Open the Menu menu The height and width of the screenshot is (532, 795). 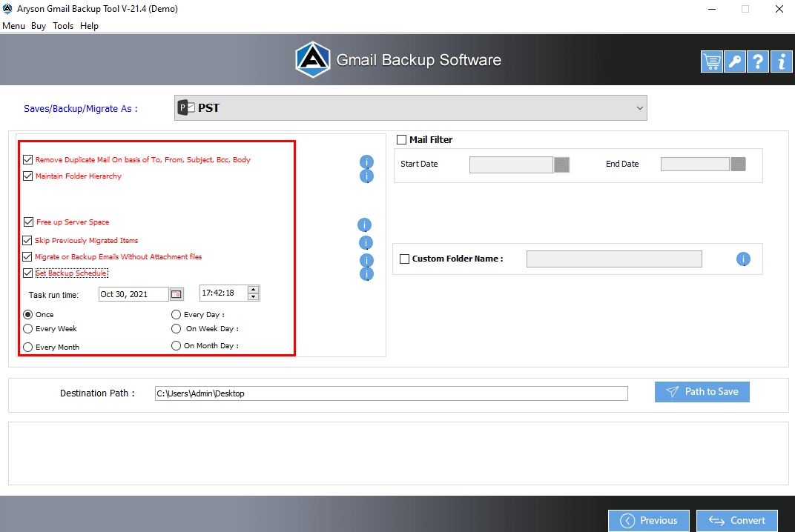[x=13, y=26]
